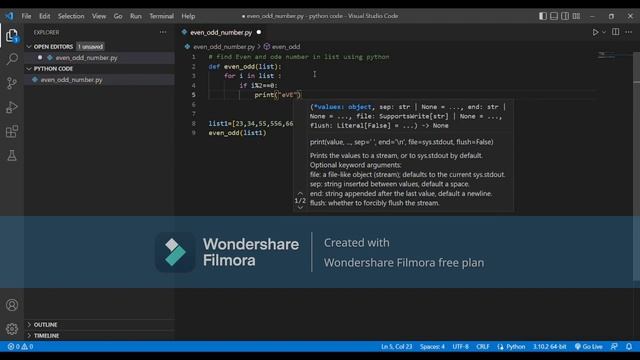
Task: Click Ln 5, Col 23 in status bar
Action: tap(396, 347)
